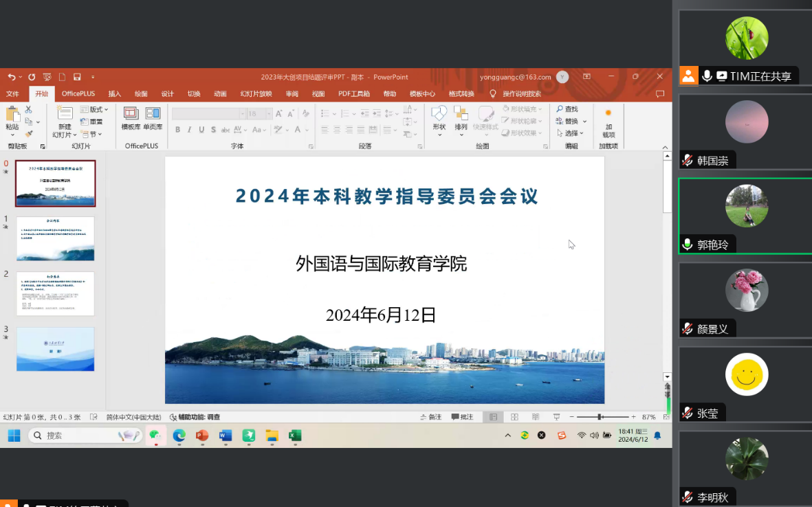This screenshot has width=812, height=507.
Task: Expand the 版式 layout dropdown
Action: coord(94,109)
